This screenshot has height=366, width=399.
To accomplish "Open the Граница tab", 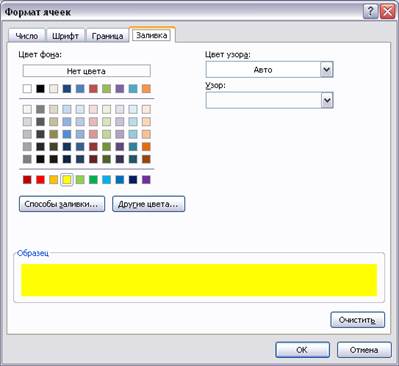I will tap(107, 36).
